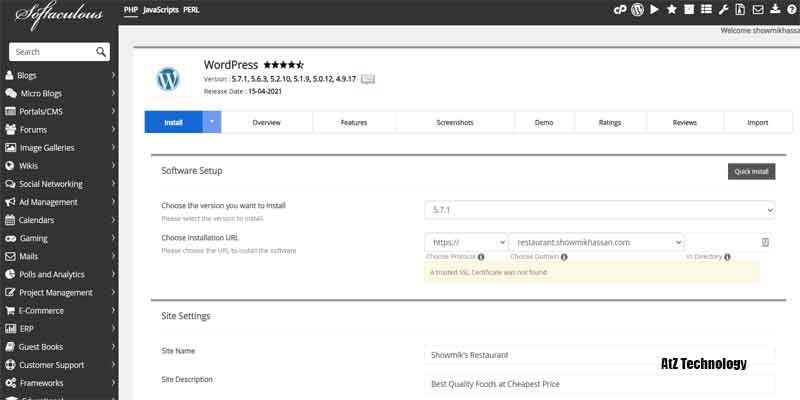The height and width of the screenshot is (400, 800).
Task: Open the task list icon in top bar
Action: click(706, 9)
